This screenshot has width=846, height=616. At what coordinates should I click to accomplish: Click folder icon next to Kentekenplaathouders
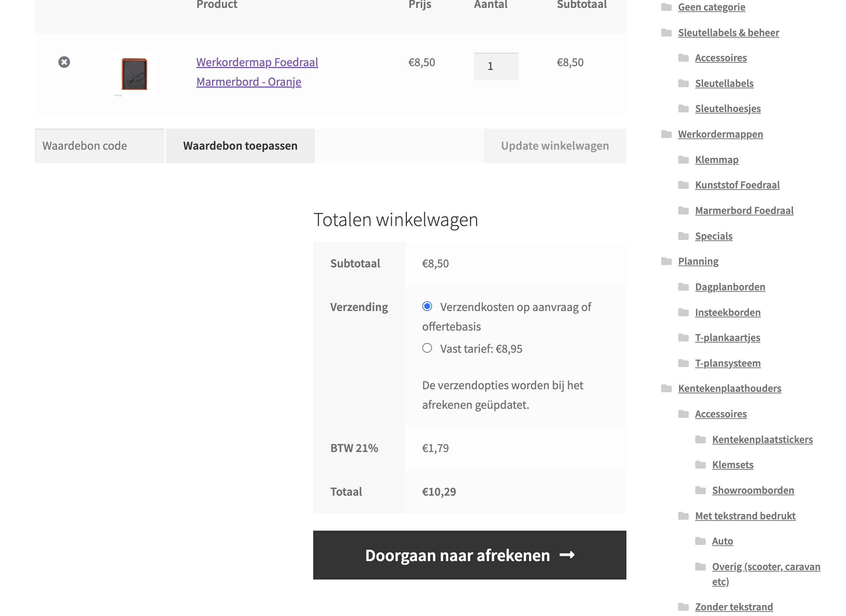tap(666, 388)
